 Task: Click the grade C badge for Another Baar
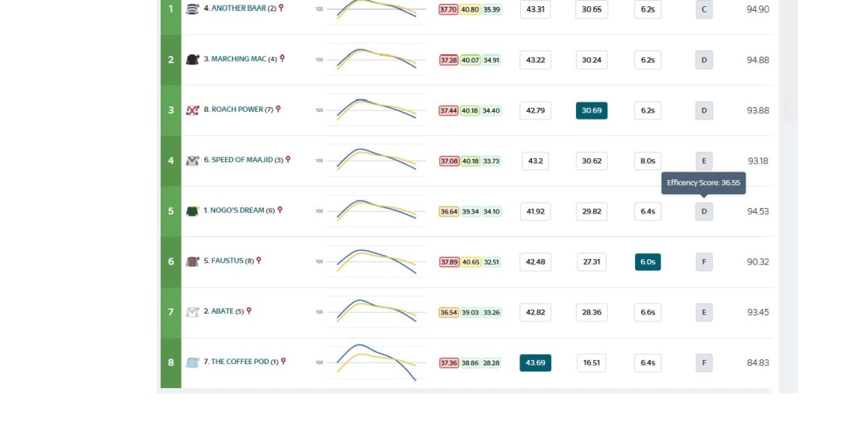[x=703, y=9]
